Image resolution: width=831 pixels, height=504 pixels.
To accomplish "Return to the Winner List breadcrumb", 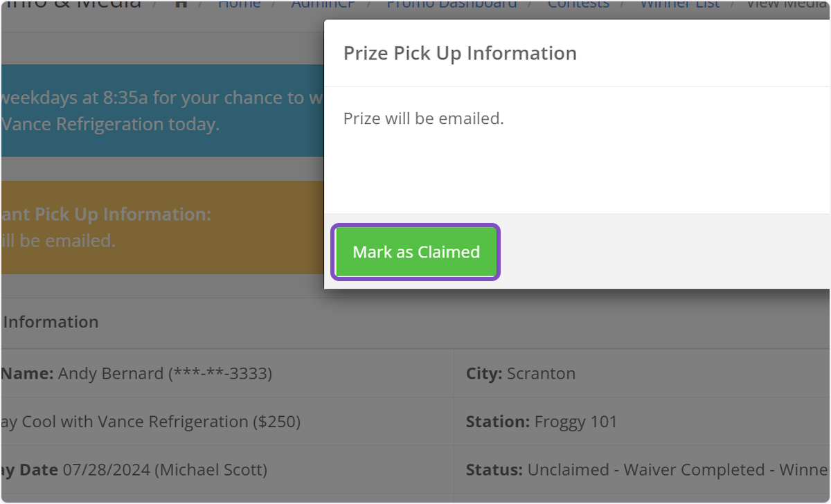I will point(679,4).
